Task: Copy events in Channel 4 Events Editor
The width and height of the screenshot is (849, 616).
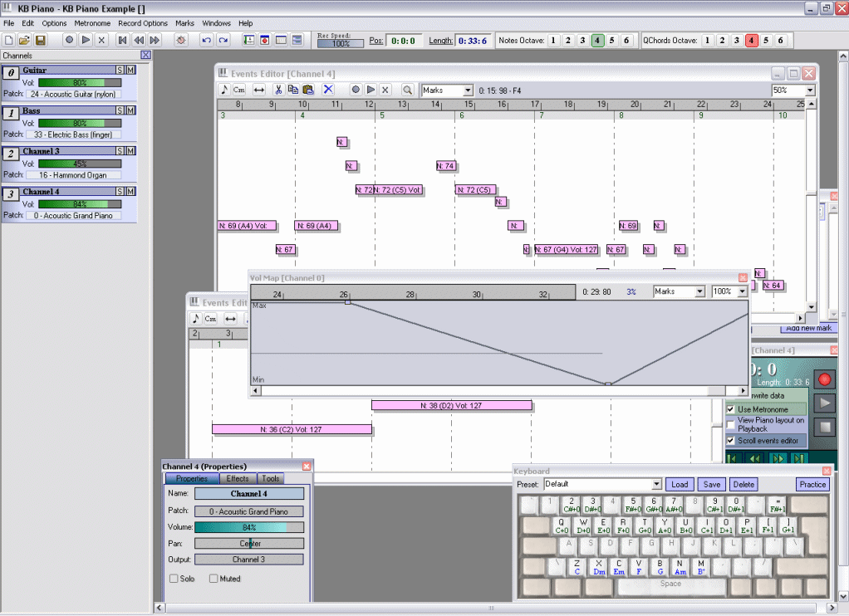Action: pyautogui.click(x=293, y=90)
